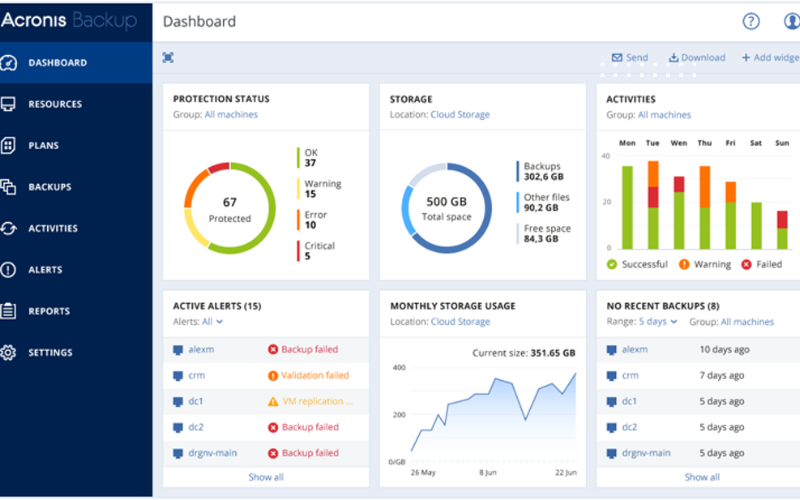Click Add widget button
Screen dimensions: 800x500
pyautogui.click(x=770, y=58)
